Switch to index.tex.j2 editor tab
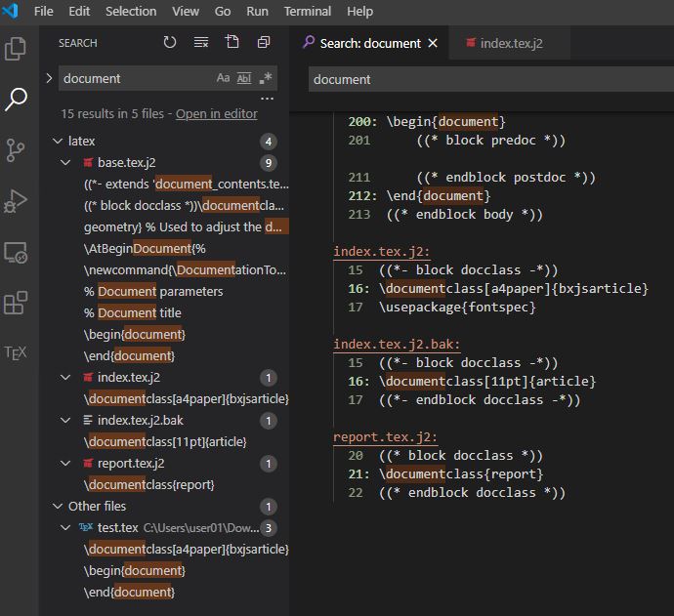This screenshot has width=674, height=616. [x=509, y=43]
